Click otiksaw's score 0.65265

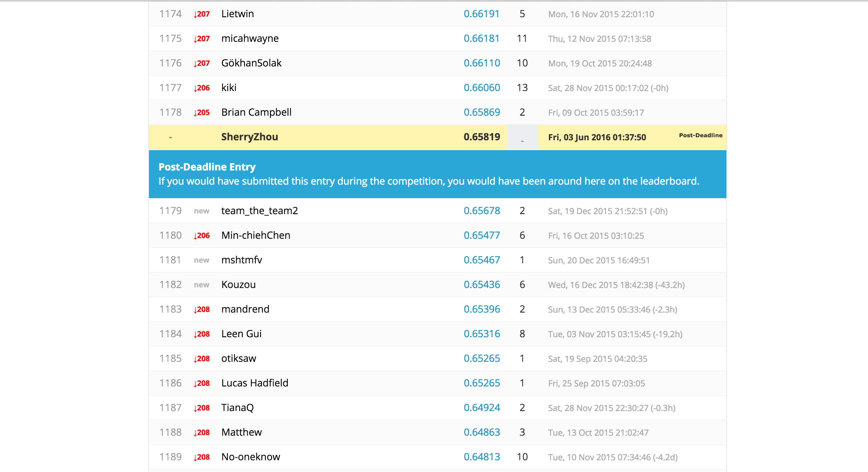[481, 358]
